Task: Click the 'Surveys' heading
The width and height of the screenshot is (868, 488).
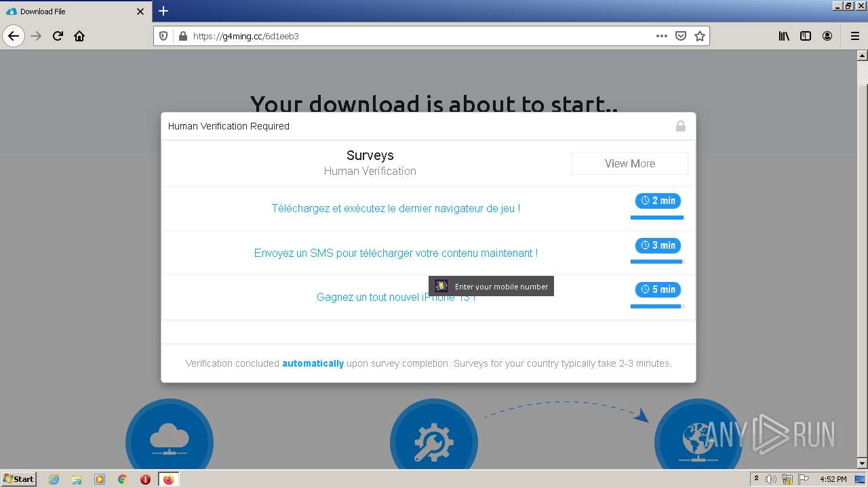Action: 370,155
